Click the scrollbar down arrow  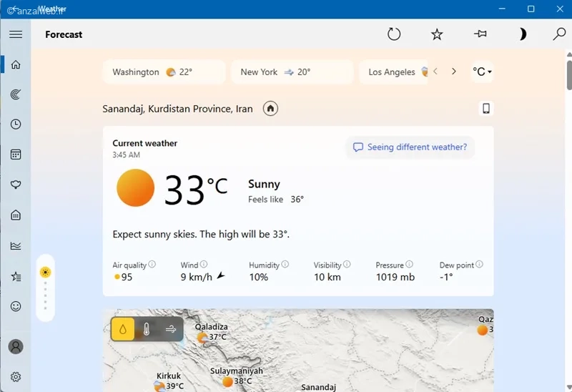[x=569, y=387]
